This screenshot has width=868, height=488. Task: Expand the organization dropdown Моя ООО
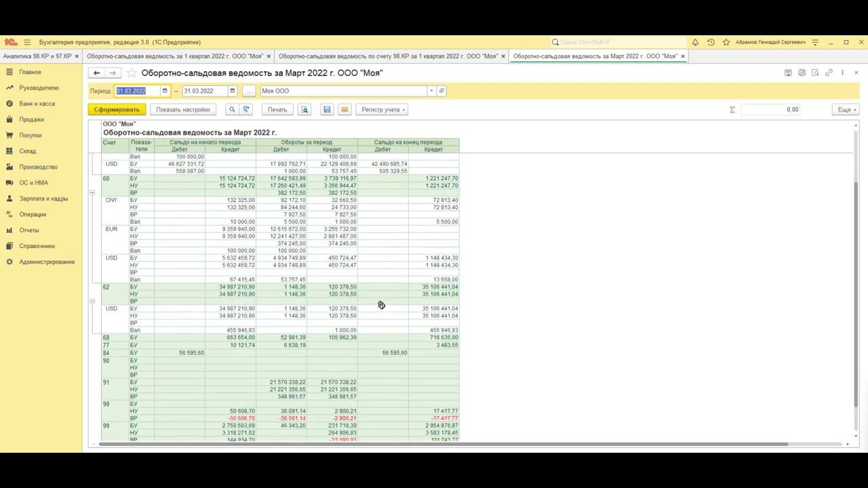tap(431, 91)
